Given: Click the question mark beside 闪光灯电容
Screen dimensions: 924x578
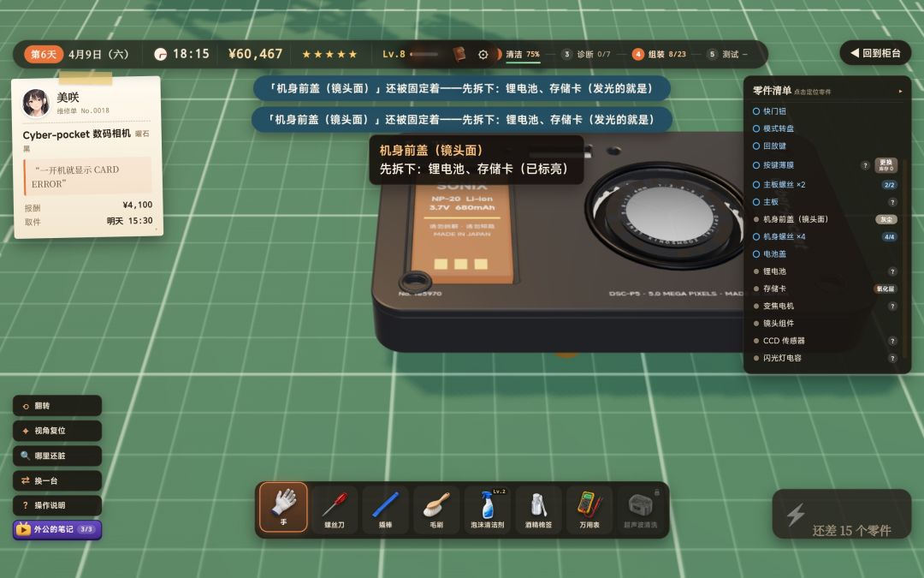Looking at the screenshot, I should click(x=892, y=358).
